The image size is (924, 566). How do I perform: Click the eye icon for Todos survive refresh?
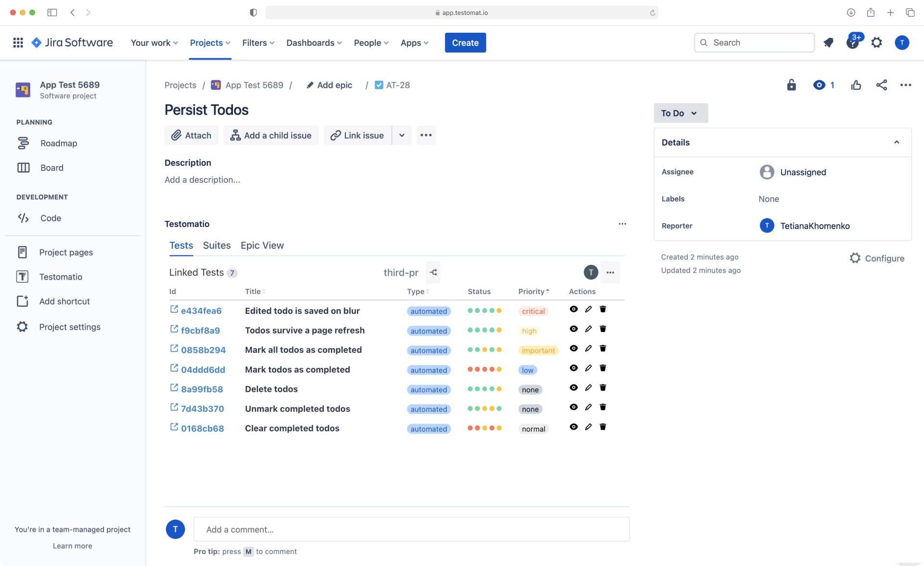[574, 329]
